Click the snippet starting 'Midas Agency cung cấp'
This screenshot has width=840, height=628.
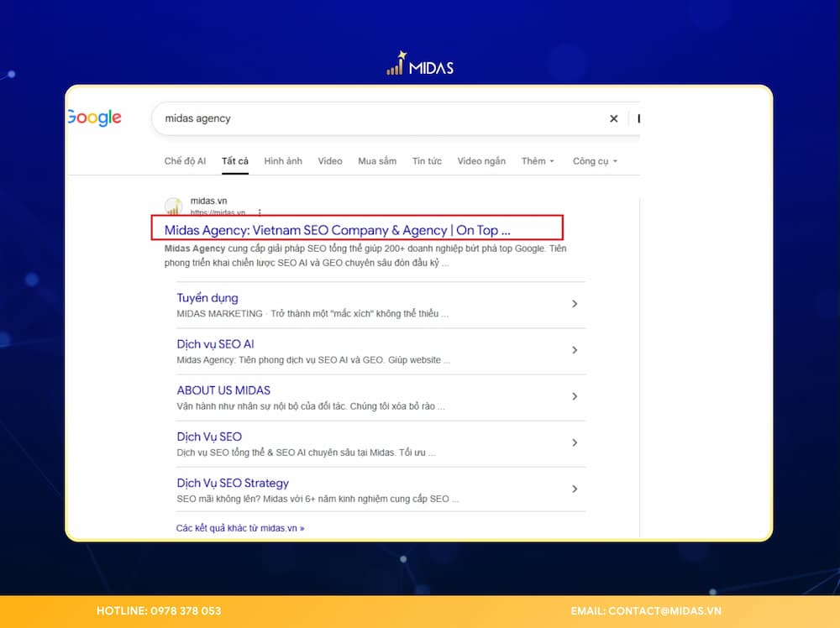(x=365, y=255)
